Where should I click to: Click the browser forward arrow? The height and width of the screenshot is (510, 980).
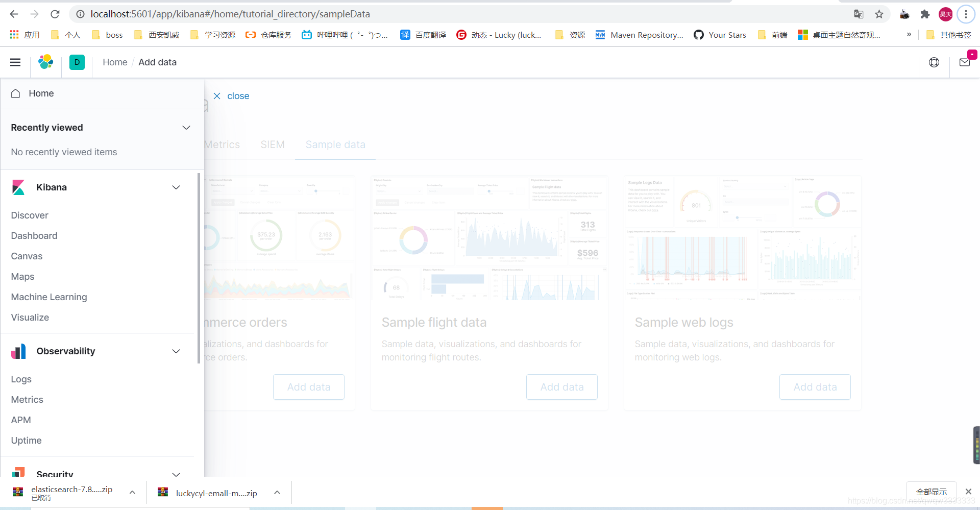(34, 14)
